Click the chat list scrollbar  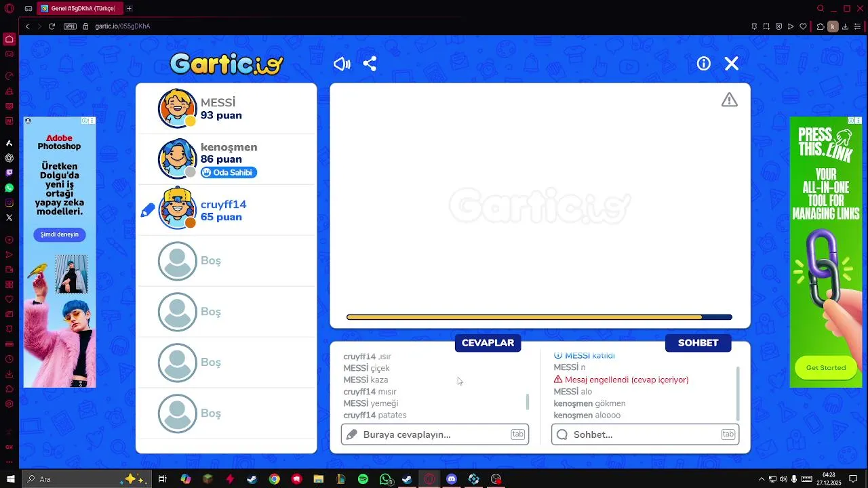(738, 393)
